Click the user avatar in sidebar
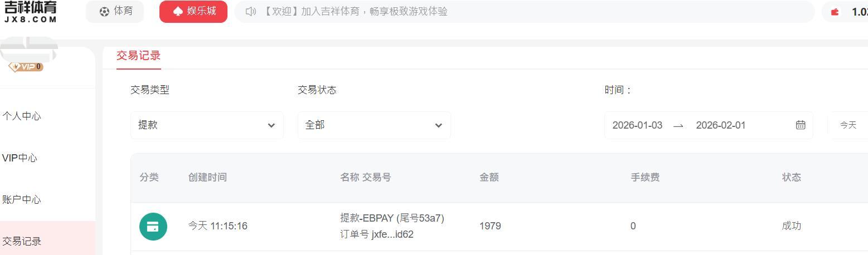868x255 pixels. pyautogui.click(x=28, y=50)
